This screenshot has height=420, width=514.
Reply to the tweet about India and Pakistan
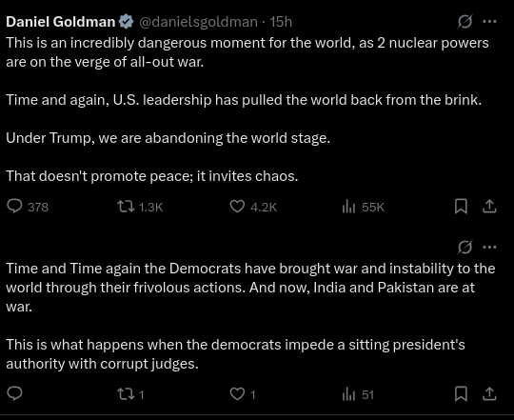pos(14,393)
